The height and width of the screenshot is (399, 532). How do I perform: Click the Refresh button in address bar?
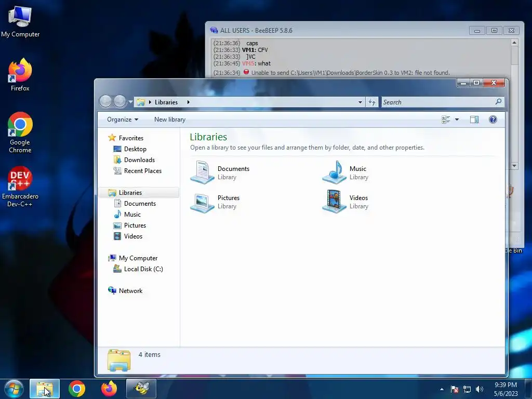tap(372, 102)
